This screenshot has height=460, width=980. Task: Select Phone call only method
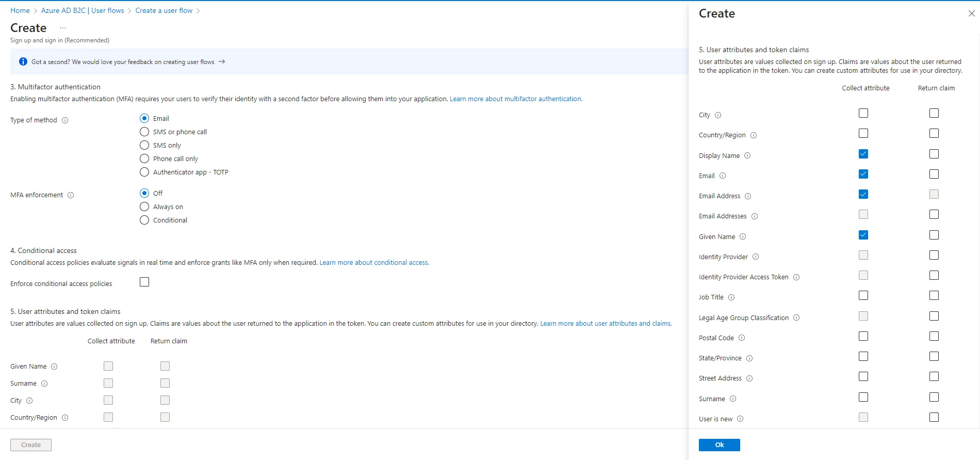point(144,158)
